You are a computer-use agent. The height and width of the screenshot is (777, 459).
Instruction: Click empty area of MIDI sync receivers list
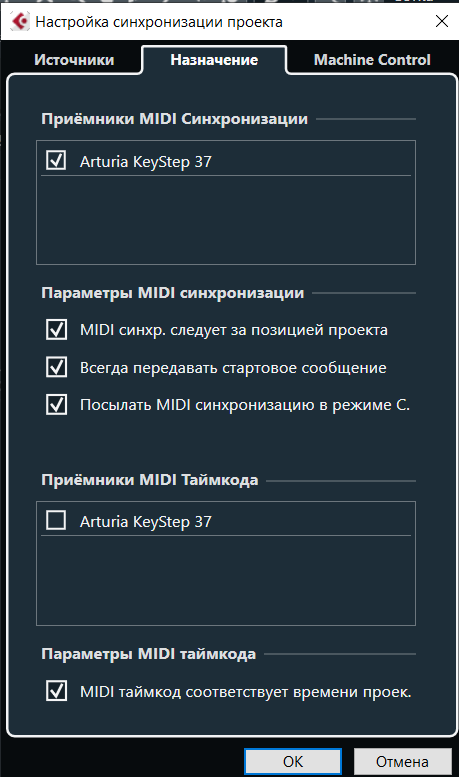point(226,219)
